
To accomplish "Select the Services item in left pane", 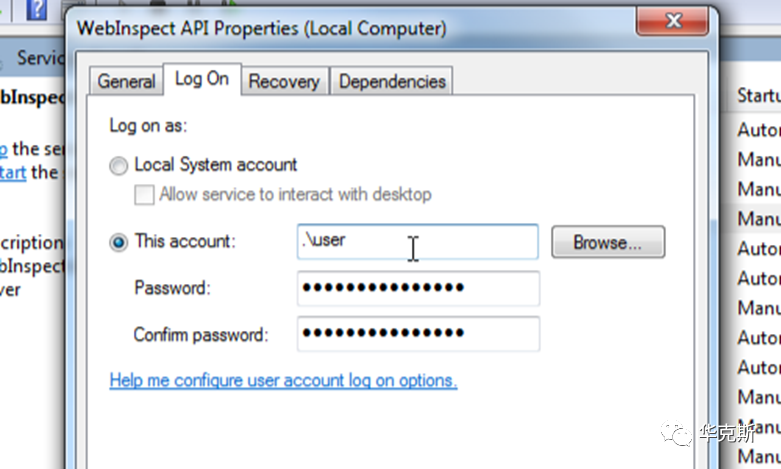I will pos(40,58).
